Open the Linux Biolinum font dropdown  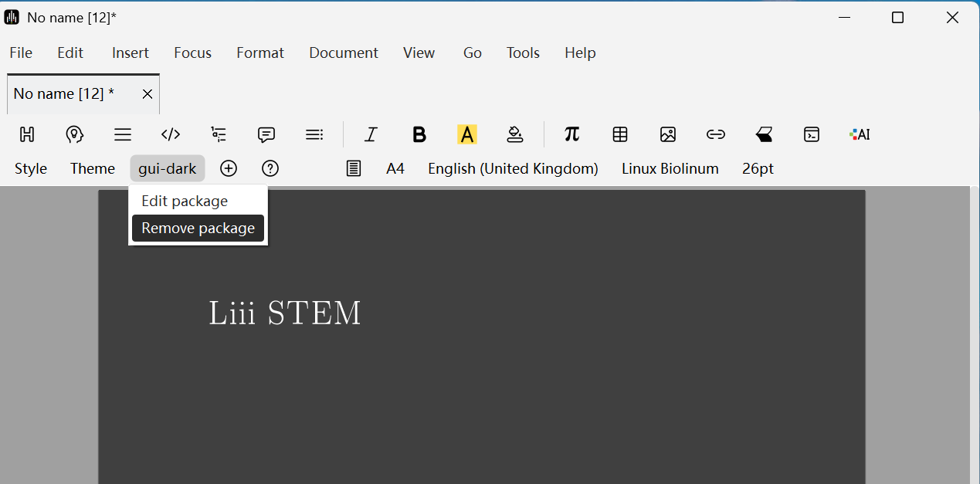coord(670,168)
